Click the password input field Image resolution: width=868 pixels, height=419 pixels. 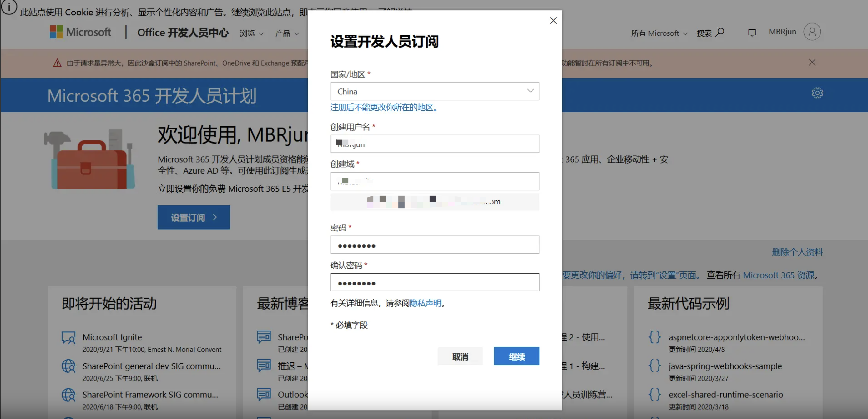[x=435, y=245]
